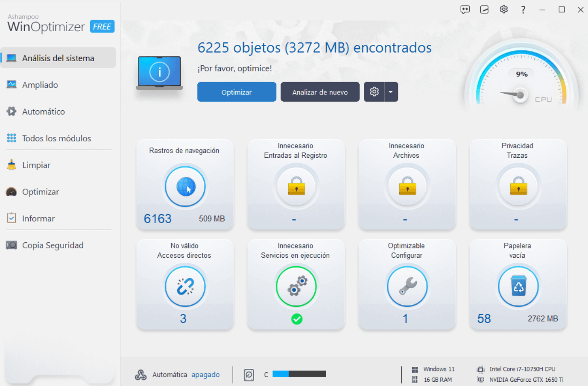Select Todos los módulos in sidebar
The image size is (588, 386).
point(56,138)
